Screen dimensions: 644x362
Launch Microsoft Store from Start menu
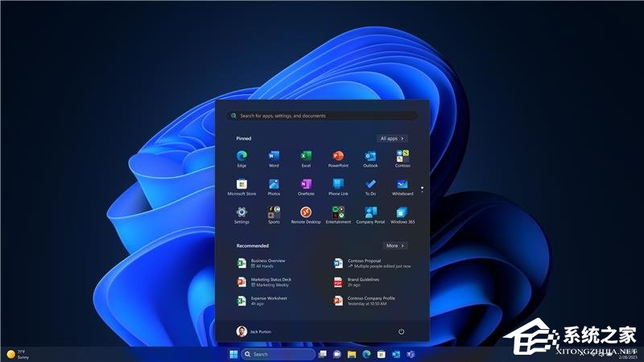tap(242, 187)
